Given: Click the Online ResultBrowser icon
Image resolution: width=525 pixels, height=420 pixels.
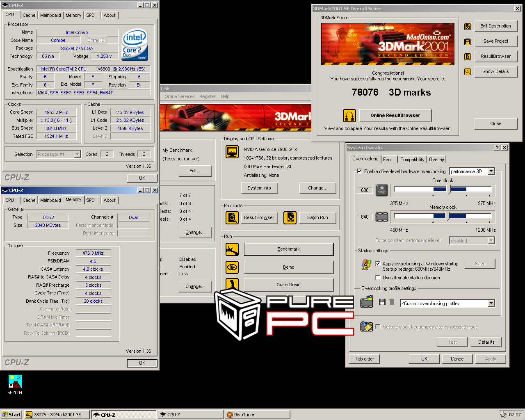Looking at the screenshot, I should point(349,116).
